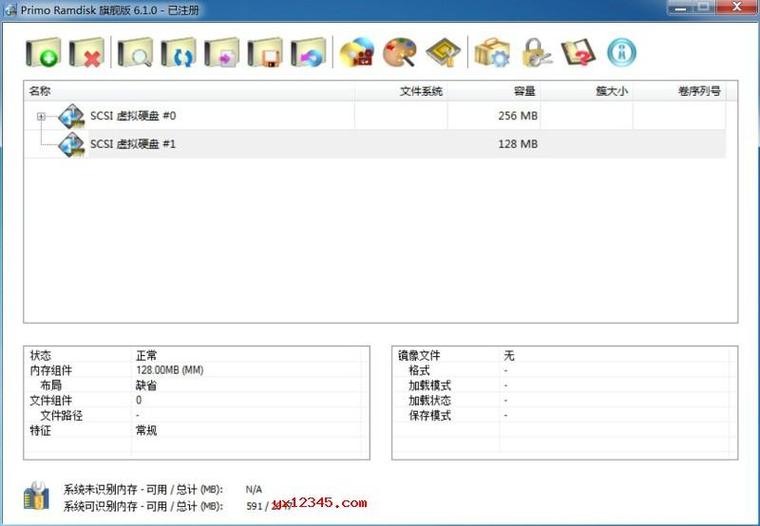Click the 布局 property label
This screenshot has width=760, height=526.
[51, 385]
